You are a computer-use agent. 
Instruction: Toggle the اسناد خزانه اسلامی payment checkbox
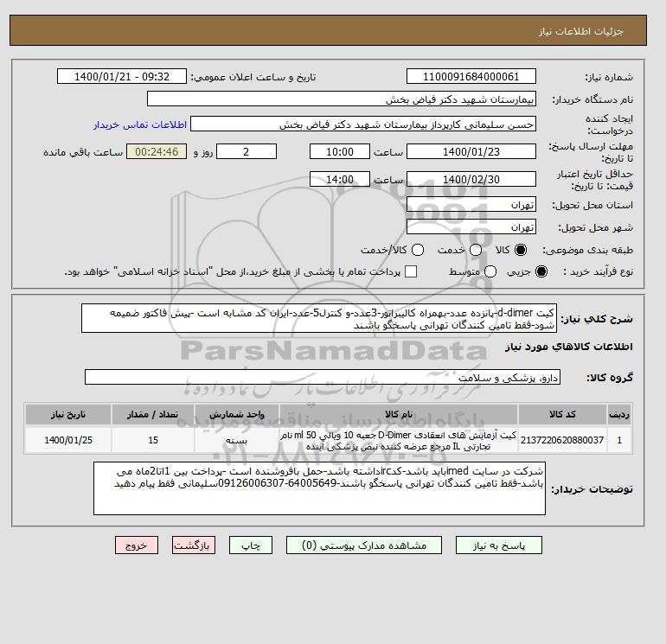(411, 271)
